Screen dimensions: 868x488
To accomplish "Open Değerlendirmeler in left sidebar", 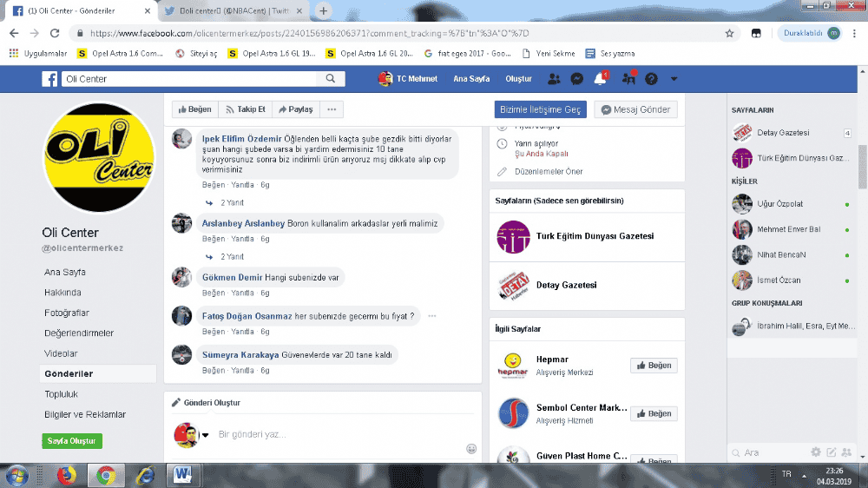I will (x=79, y=333).
